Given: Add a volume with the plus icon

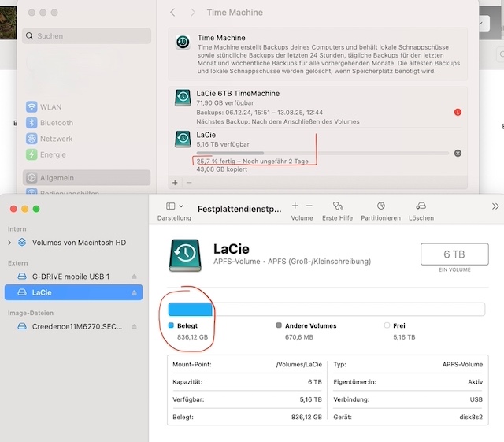Looking at the screenshot, I should click(295, 206).
